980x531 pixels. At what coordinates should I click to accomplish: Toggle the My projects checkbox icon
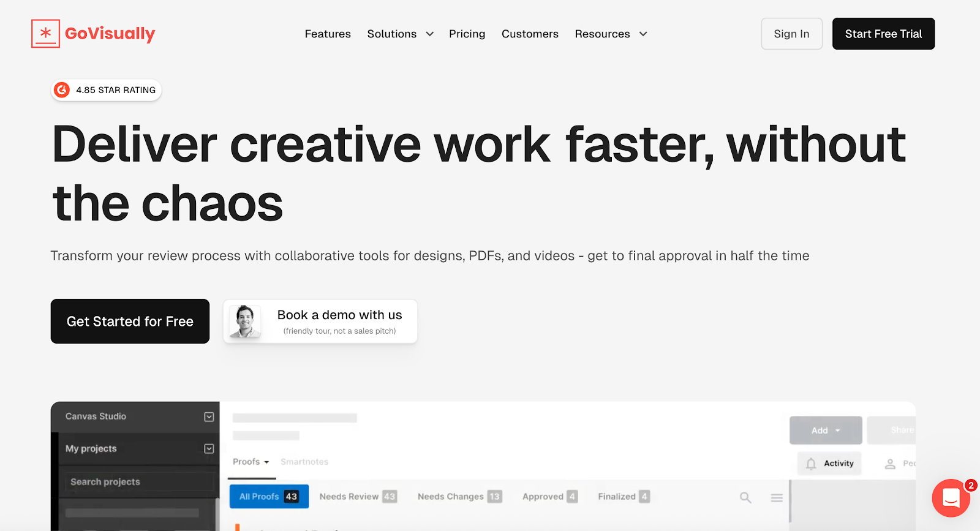[x=209, y=449]
